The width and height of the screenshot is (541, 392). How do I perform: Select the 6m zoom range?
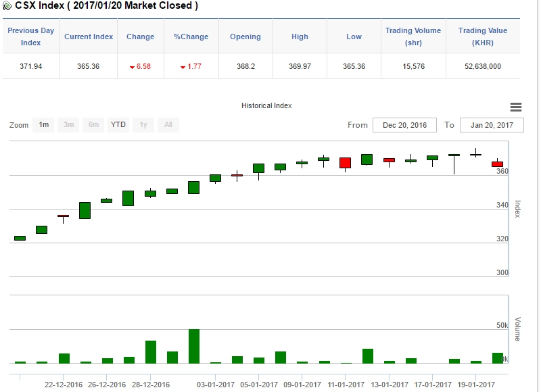point(93,125)
